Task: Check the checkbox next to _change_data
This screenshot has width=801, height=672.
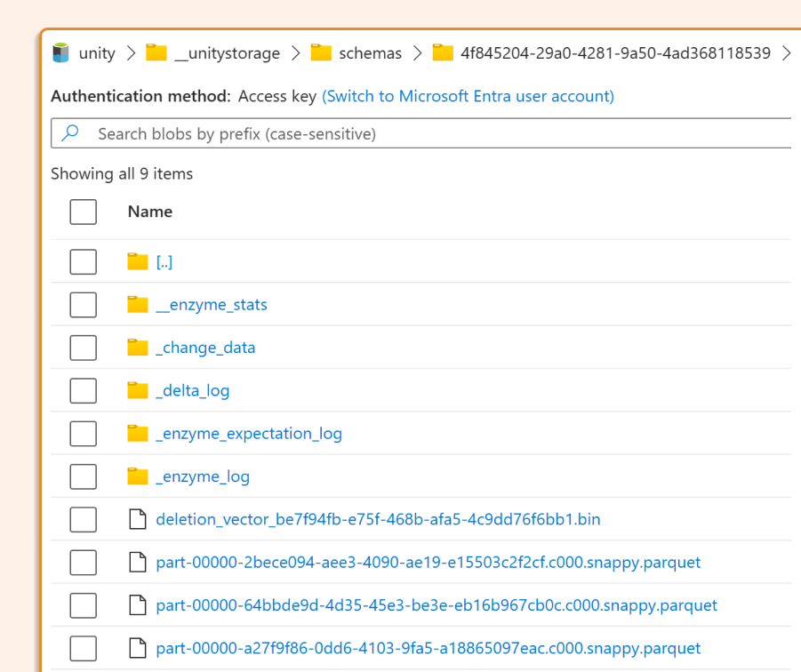Action: tap(83, 348)
